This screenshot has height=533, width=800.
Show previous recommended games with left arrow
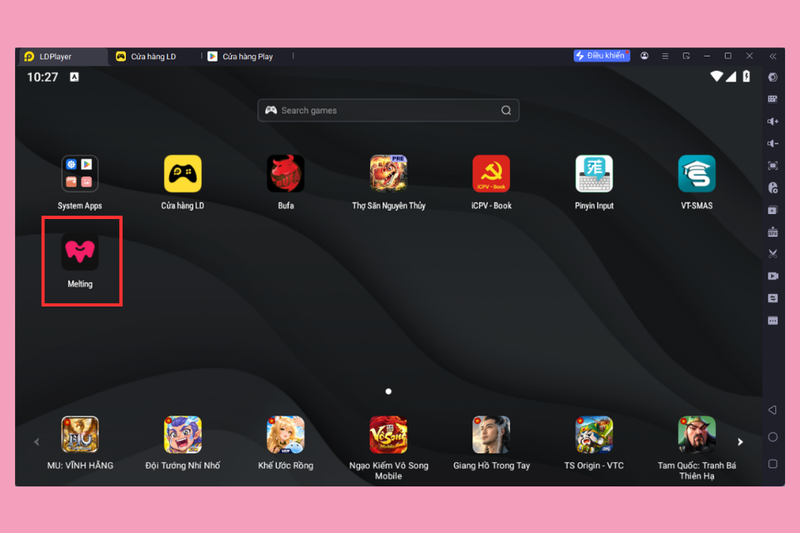coord(36,442)
